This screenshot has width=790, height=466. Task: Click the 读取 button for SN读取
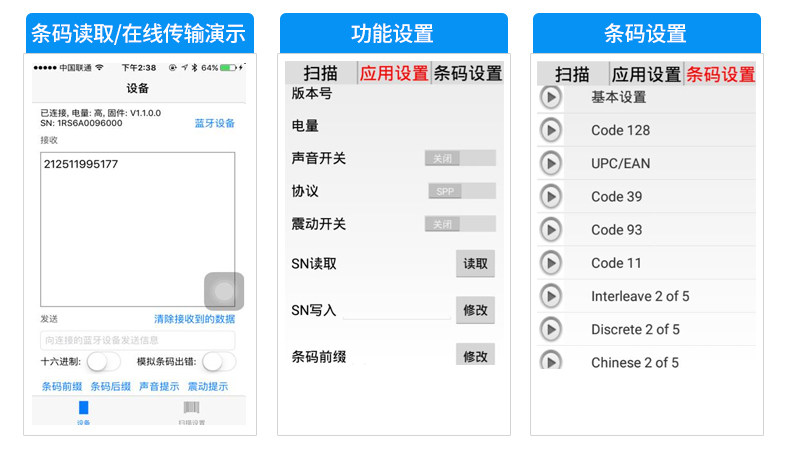click(x=475, y=264)
